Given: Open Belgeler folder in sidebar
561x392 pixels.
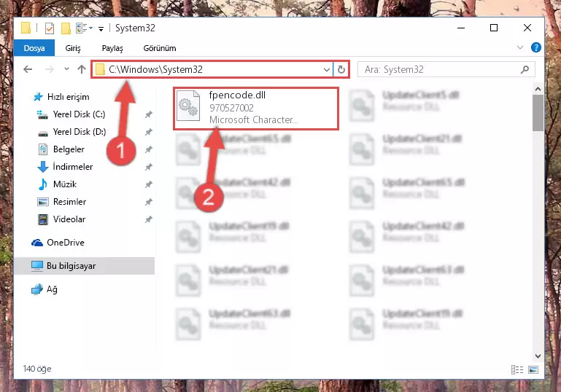Looking at the screenshot, I should [69, 149].
